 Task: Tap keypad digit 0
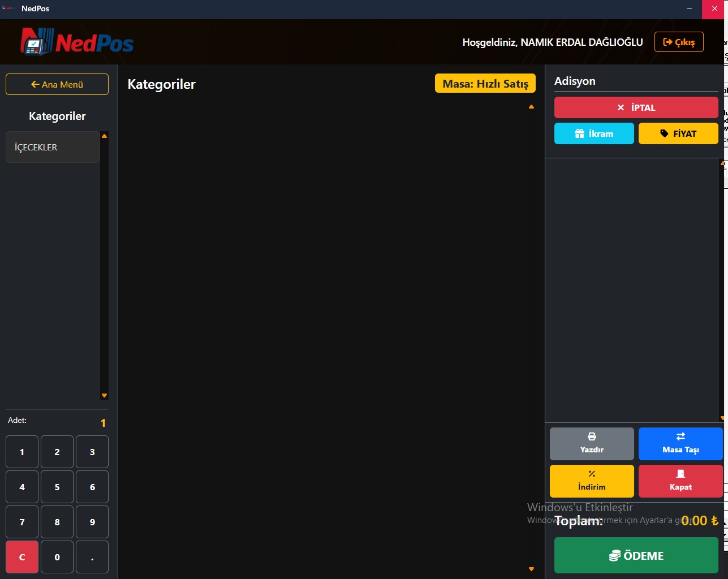point(57,557)
